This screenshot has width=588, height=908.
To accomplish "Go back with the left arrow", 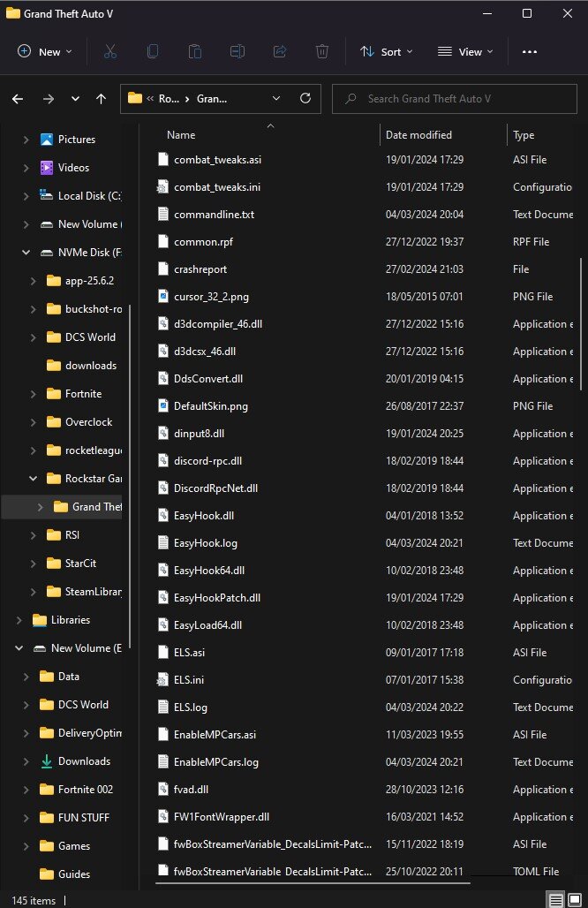I will 18,99.
